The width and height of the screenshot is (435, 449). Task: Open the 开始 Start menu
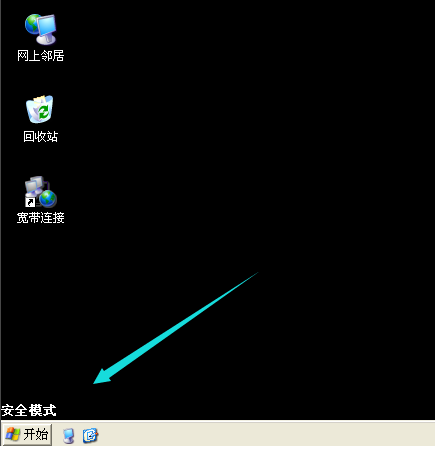27,434
